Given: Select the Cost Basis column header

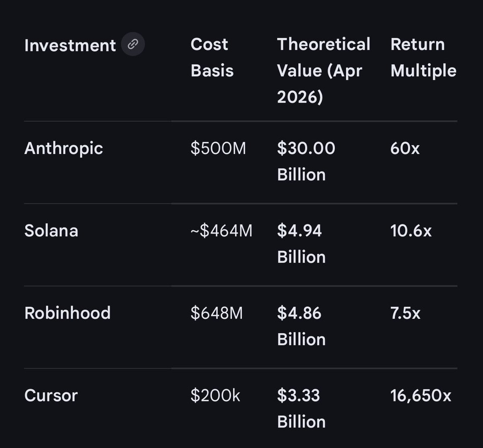Looking at the screenshot, I should (x=212, y=58).
